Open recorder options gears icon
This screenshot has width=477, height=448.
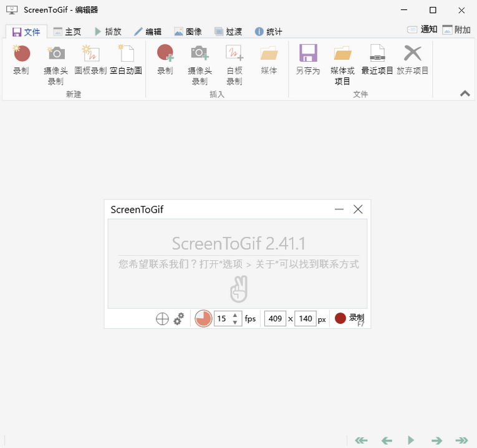(x=179, y=319)
